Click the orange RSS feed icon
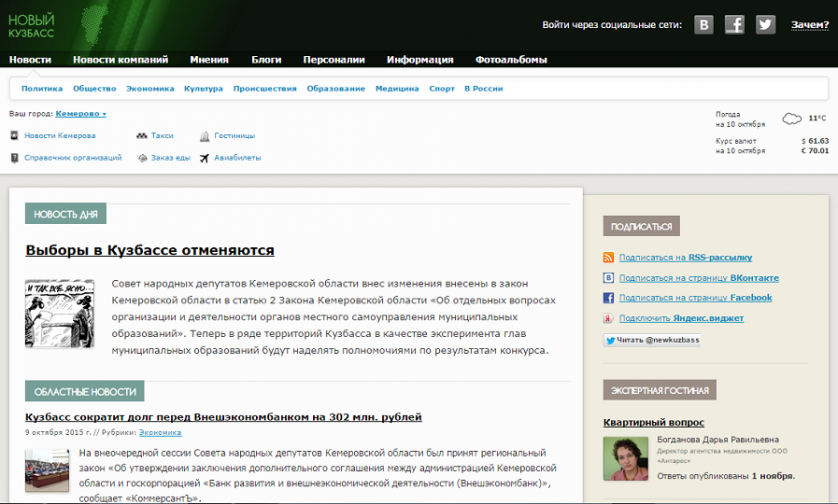This screenshot has height=504, width=838. [x=608, y=258]
